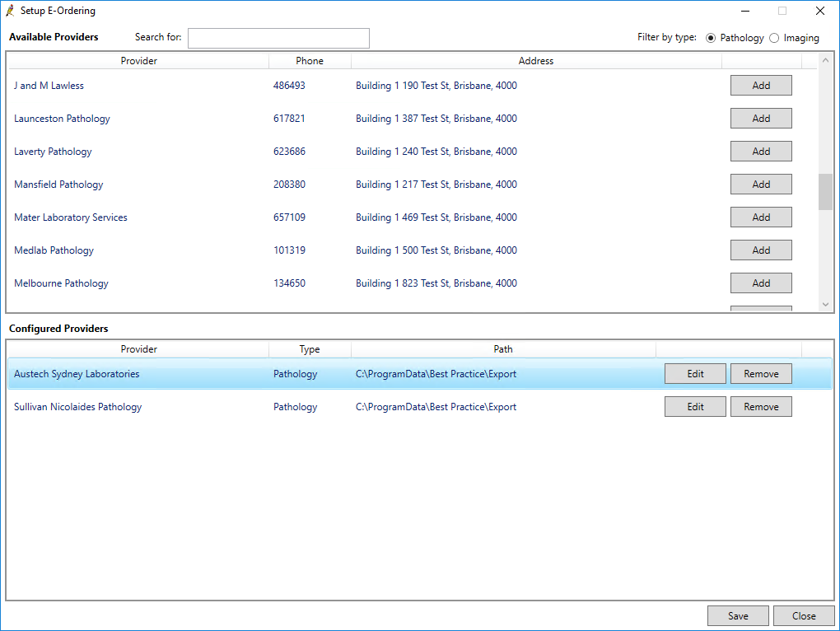Click phone number 101319

(289, 250)
